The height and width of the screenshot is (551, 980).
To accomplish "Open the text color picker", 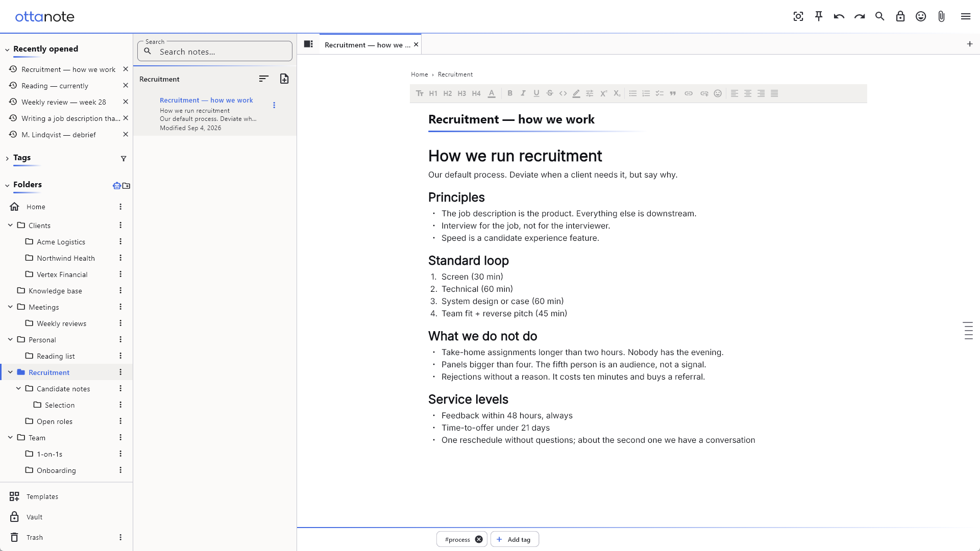I will point(492,93).
